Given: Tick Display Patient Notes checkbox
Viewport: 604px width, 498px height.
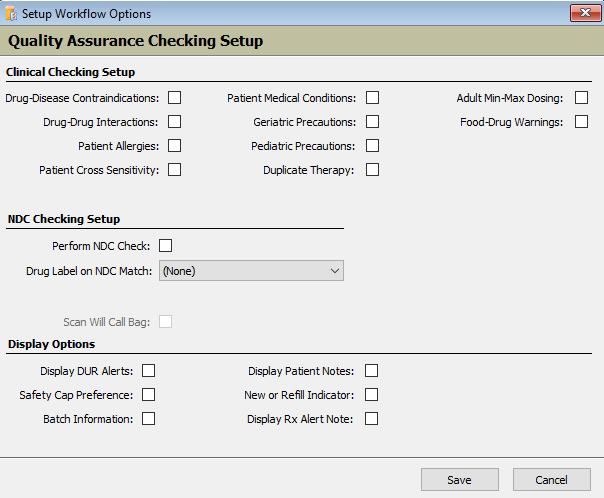Looking at the screenshot, I should 372,371.
